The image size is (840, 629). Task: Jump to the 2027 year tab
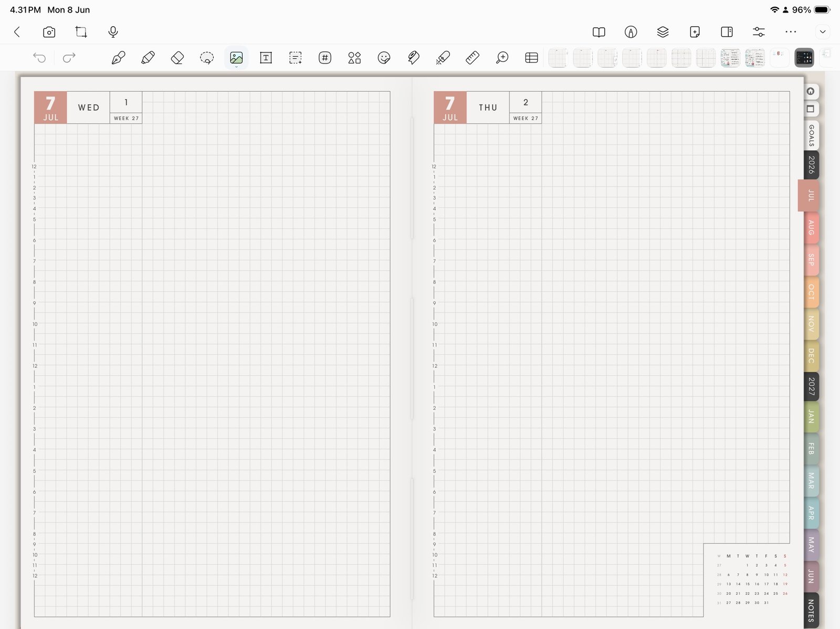click(811, 386)
